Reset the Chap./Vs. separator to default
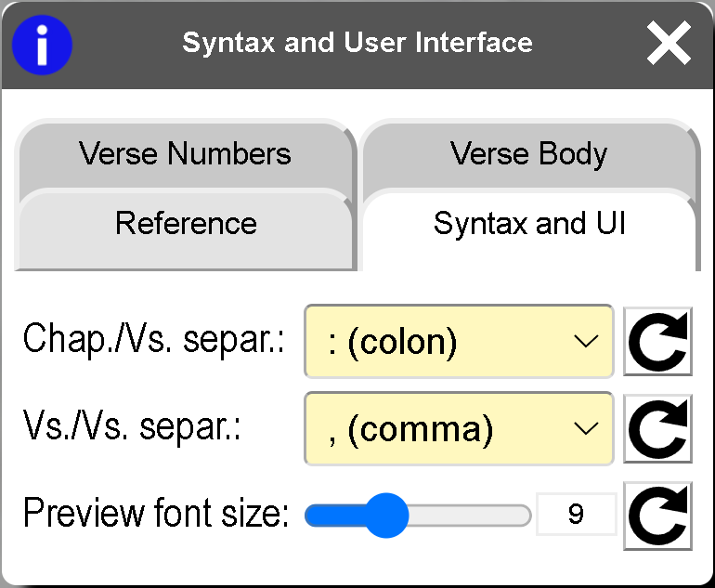Viewport: 715px width, 588px height. [657, 342]
